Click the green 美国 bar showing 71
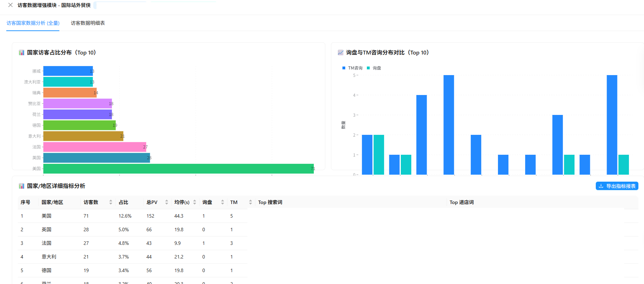 (x=178, y=169)
